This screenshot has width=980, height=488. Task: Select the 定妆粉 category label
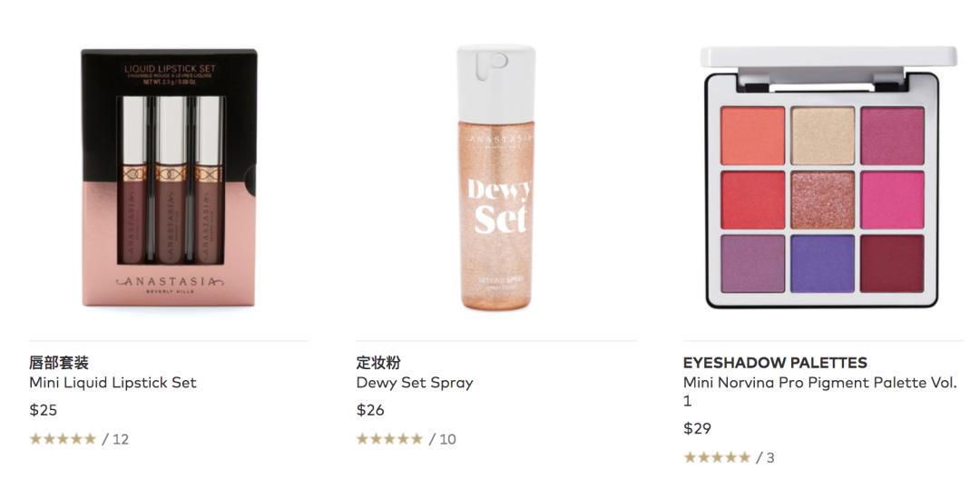pos(378,363)
